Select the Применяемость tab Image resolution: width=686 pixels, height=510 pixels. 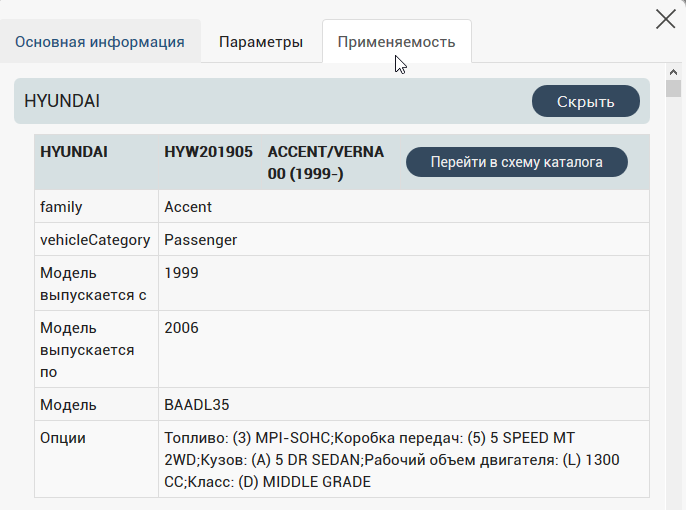[x=396, y=42]
